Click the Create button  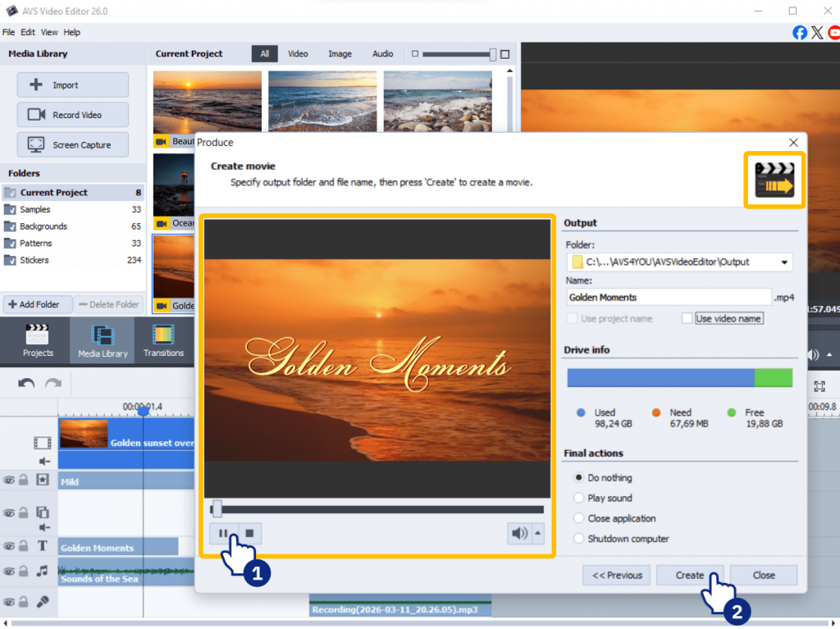(690, 575)
